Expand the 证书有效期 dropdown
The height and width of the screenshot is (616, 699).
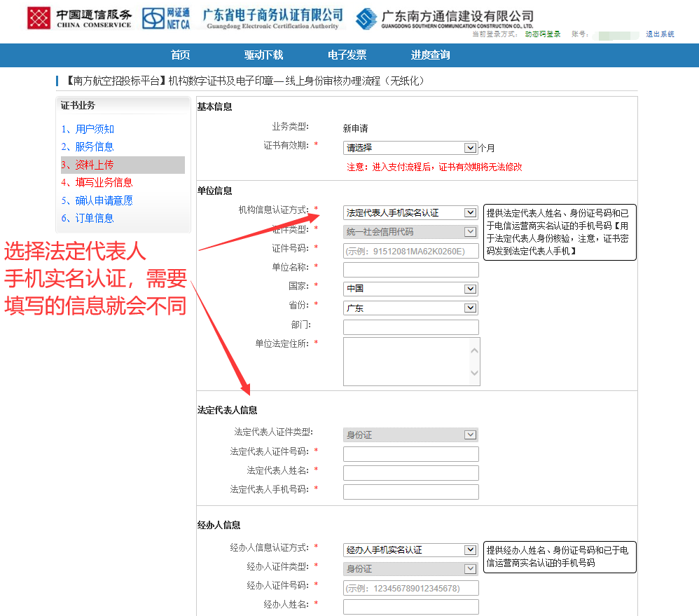point(410,148)
